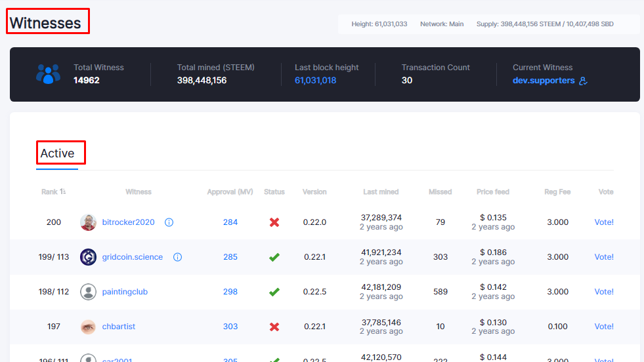Click the version 0.22.5 for paintingclub
The width and height of the screenshot is (644, 362).
pos(314,292)
